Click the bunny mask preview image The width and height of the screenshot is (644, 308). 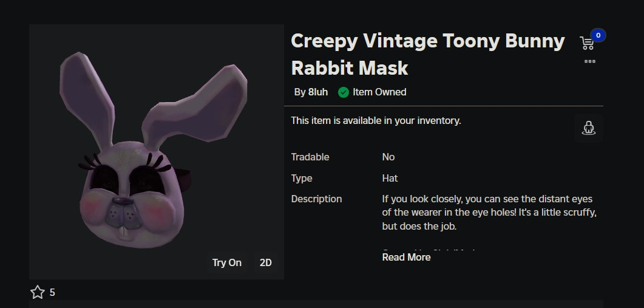(156, 152)
